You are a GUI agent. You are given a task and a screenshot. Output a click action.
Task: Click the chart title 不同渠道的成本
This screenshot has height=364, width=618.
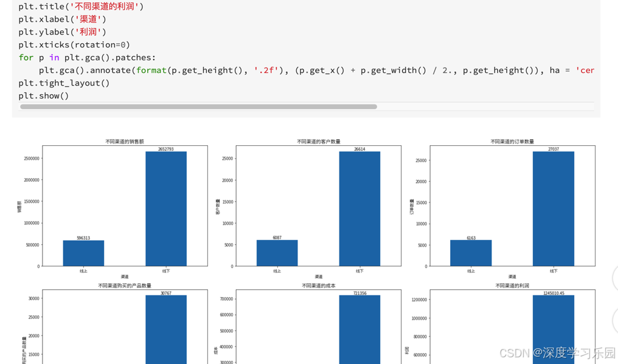click(319, 286)
